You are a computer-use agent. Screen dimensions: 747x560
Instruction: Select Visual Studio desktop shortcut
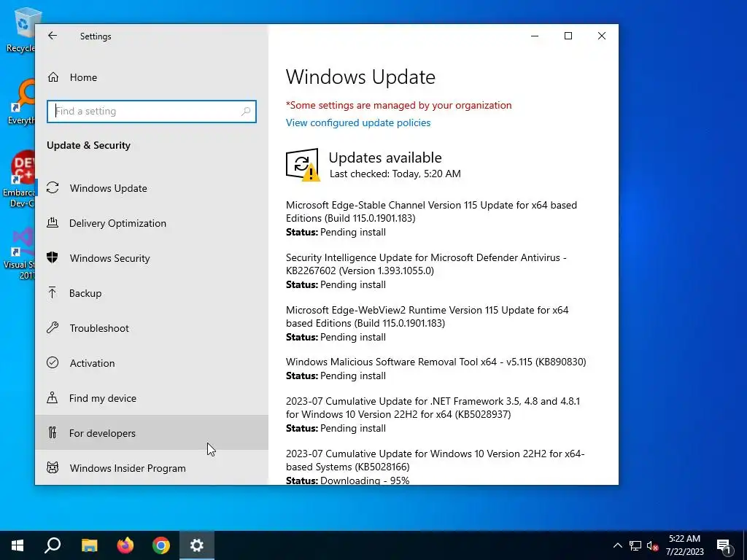19,254
